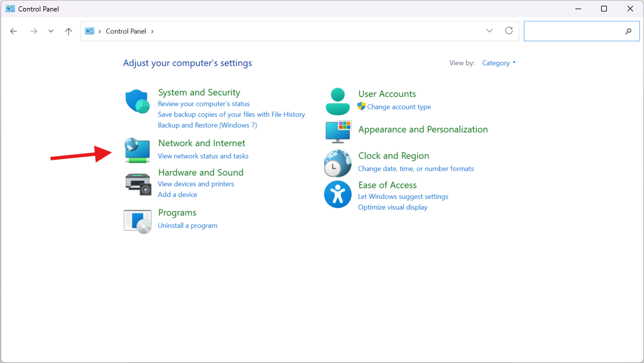The image size is (644, 363).
Task: Click the search magnifier icon
Action: click(x=628, y=31)
